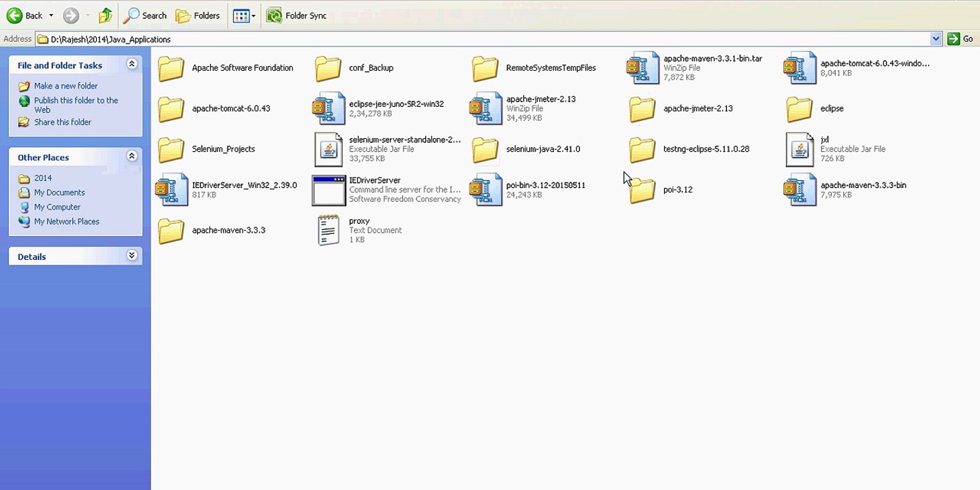
Task: Open My Network Places link
Action: [67, 221]
